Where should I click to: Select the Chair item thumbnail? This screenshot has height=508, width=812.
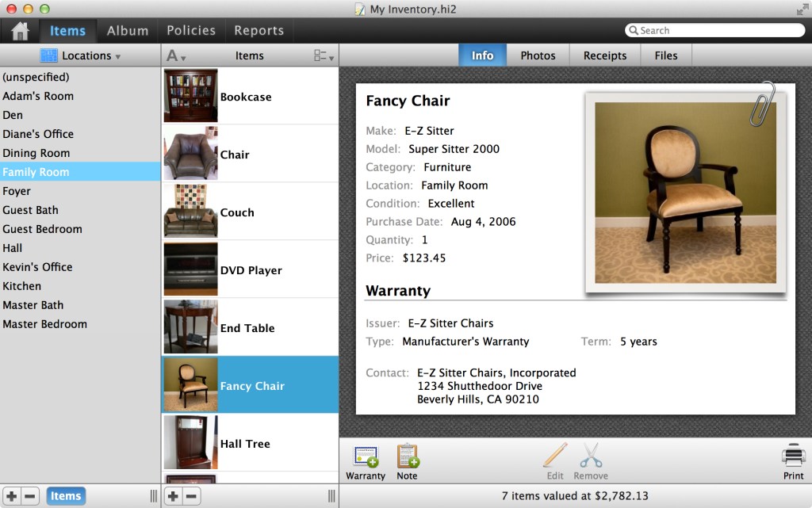pyautogui.click(x=190, y=154)
